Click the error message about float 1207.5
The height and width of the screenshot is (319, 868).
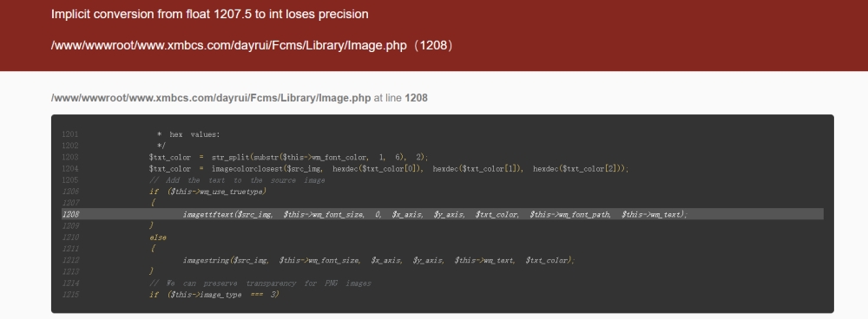coord(210,15)
